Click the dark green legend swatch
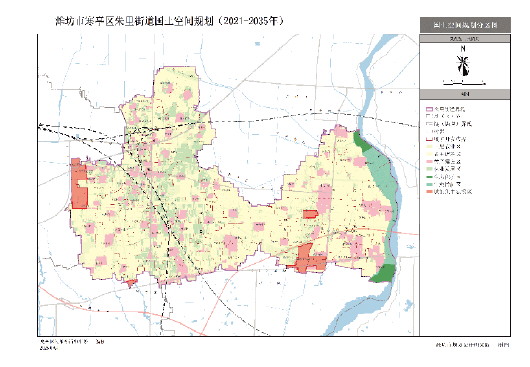This screenshot has width=530, height=367. tap(429, 177)
